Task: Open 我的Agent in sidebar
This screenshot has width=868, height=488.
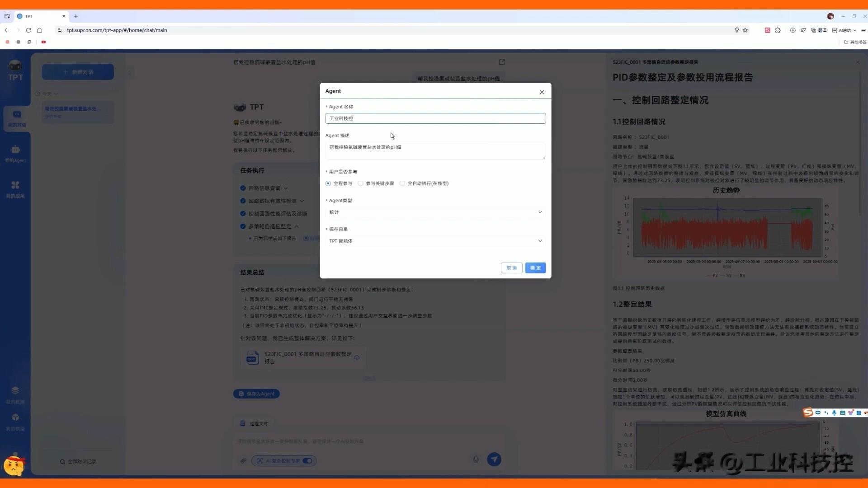Action: pyautogui.click(x=15, y=153)
